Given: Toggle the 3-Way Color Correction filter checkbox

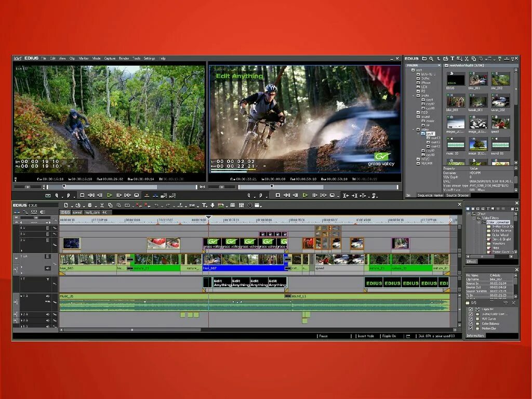Looking at the screenshot, I should (x=471, y=314).
